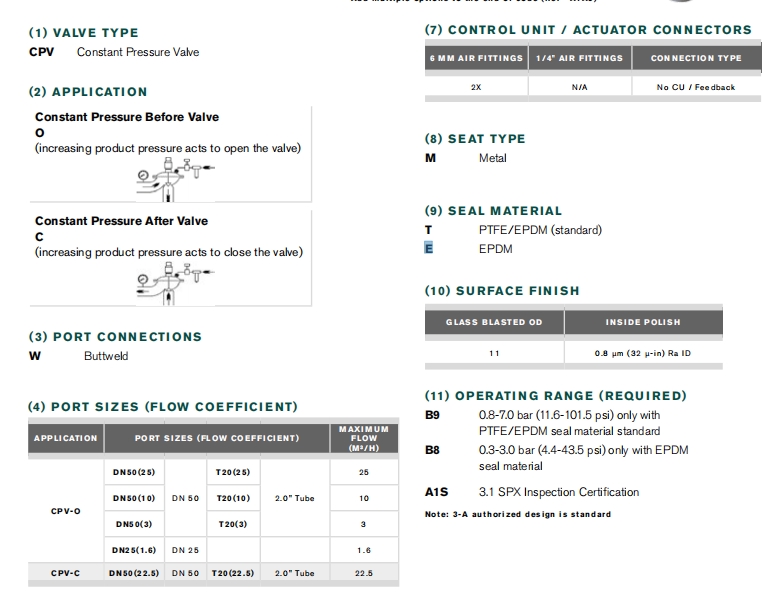Click the '2X' table cell
Viewport: 762px width, 608px height.
point(476,87)
